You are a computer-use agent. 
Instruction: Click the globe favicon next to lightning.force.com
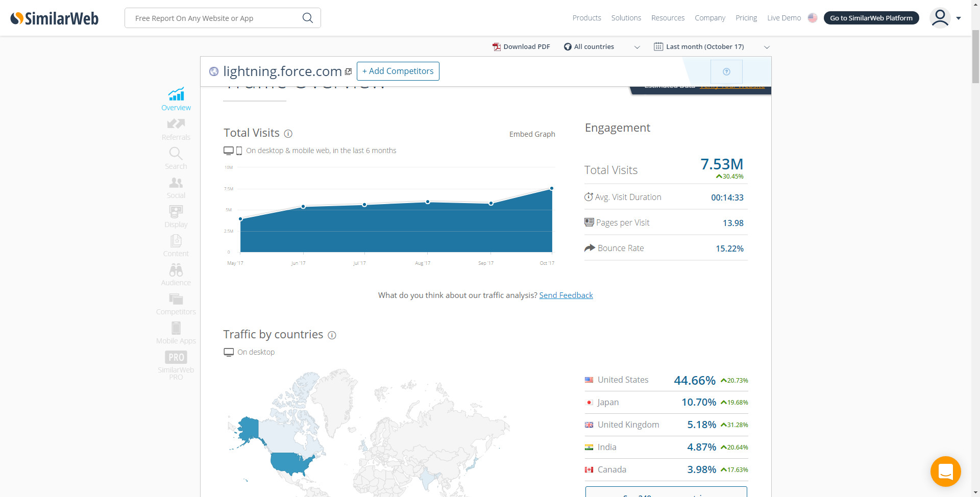[x=214, y=71]
